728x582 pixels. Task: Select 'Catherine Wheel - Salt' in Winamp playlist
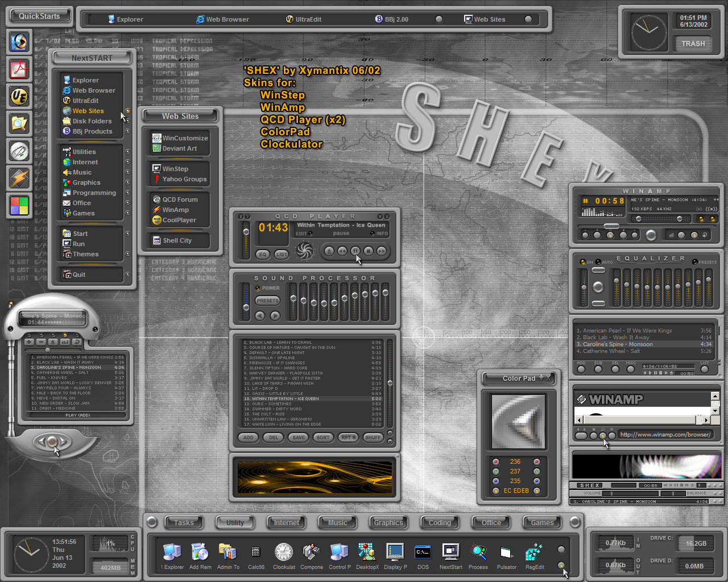[644, 351]
